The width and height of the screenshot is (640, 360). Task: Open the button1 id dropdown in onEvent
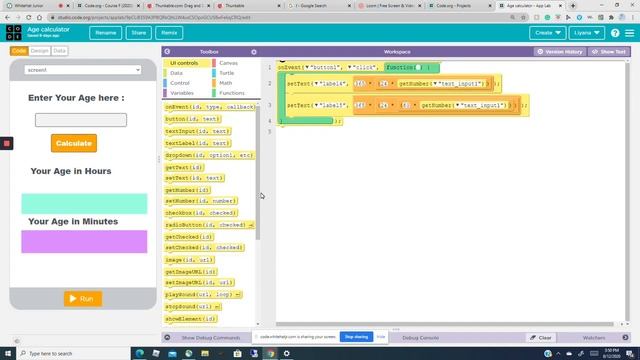click(x=307, y=67)
